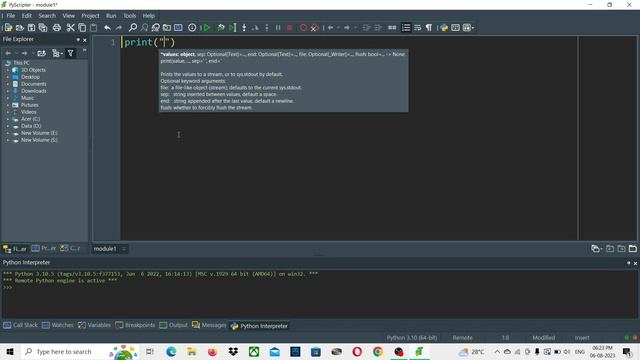Switch to the Watches tab
The image size is (640, 360).
click(58, 325)
